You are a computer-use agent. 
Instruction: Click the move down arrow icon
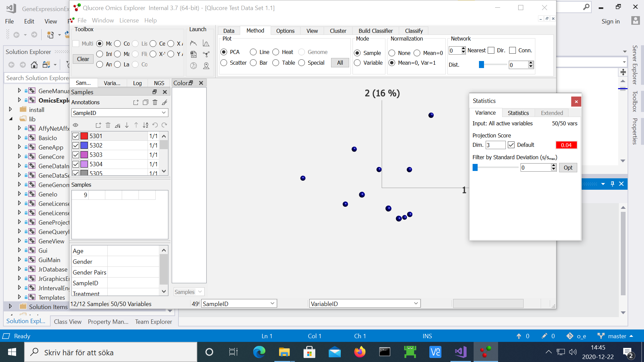(x=127, y=125)
